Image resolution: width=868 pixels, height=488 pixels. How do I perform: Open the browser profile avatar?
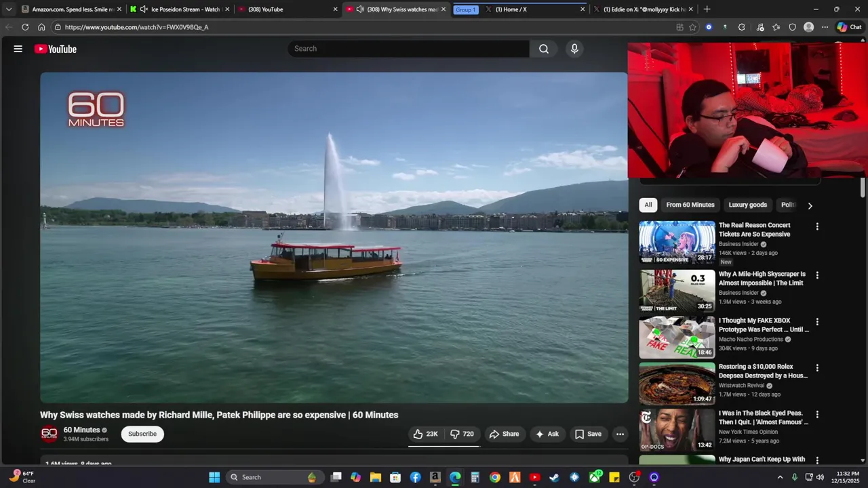point(808,27)
